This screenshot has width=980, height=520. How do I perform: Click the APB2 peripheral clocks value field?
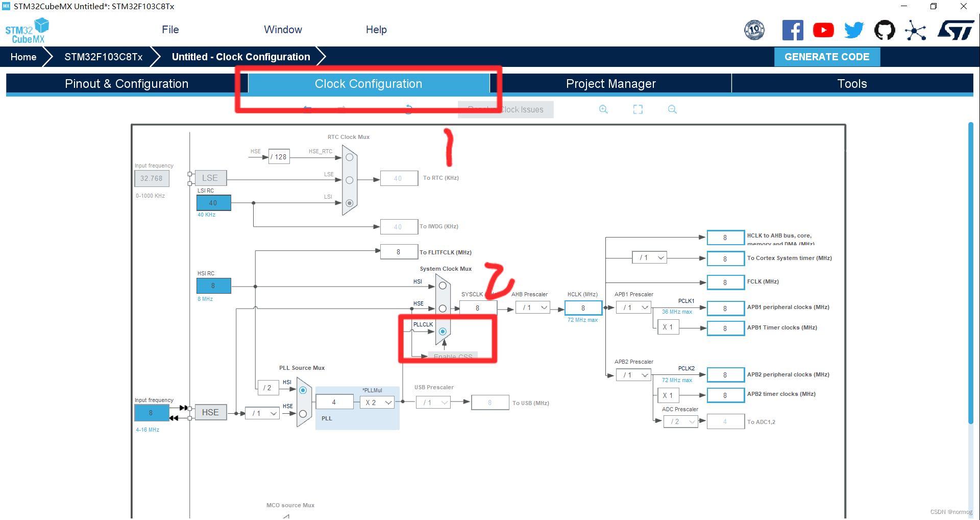click(725, 375)
